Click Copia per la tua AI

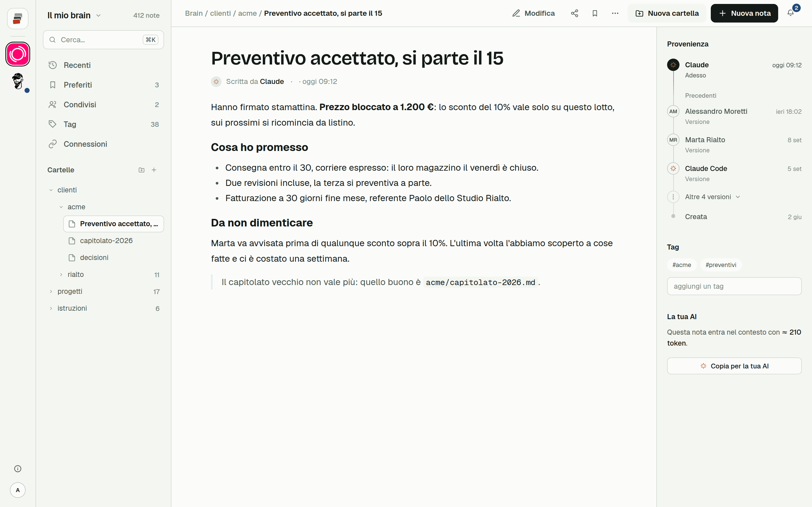734,366
